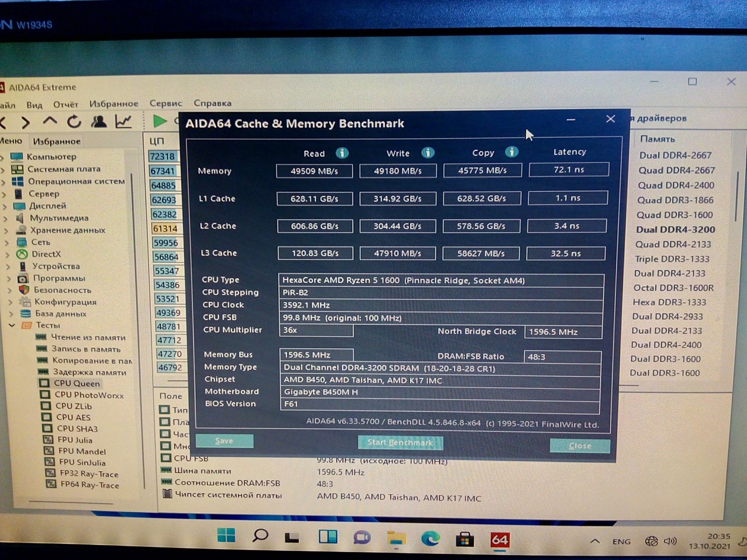This screenshot has height=560, width=747.
Task: Click the Read info icon
Action: (342, 153)
